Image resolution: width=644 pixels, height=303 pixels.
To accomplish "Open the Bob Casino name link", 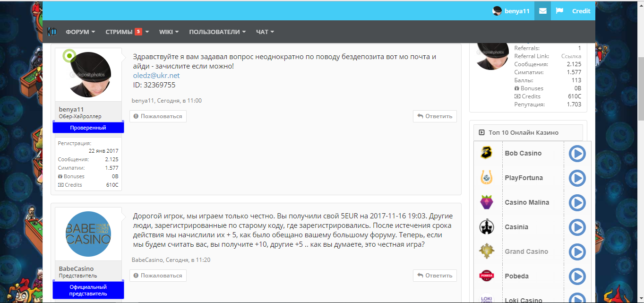I will pos(523,153).
